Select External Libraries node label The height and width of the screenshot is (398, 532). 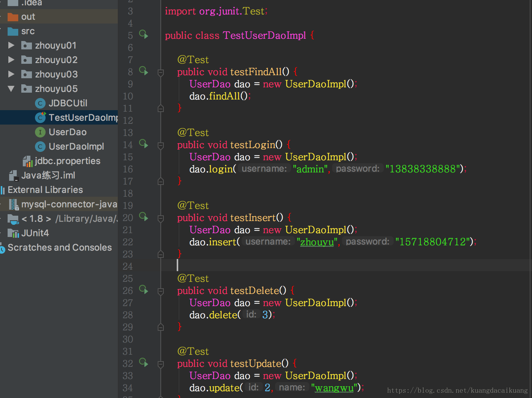click(45, 190)
